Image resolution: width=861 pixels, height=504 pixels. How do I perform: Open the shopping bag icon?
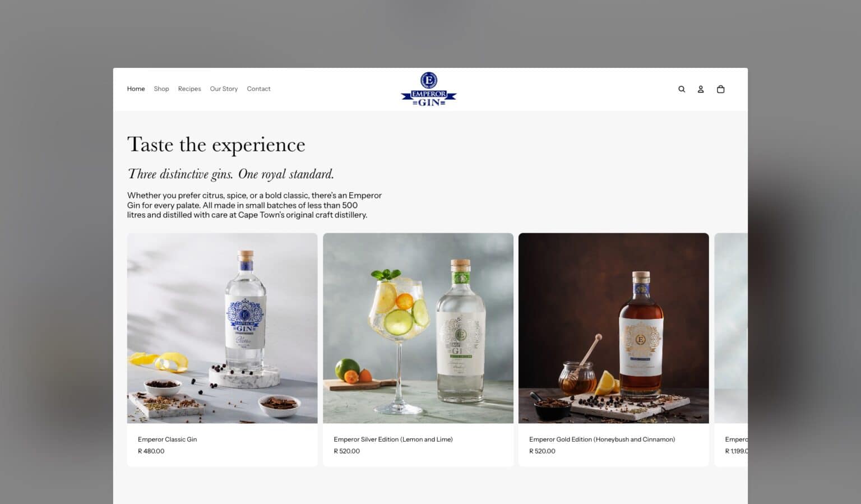coord(721,89)
